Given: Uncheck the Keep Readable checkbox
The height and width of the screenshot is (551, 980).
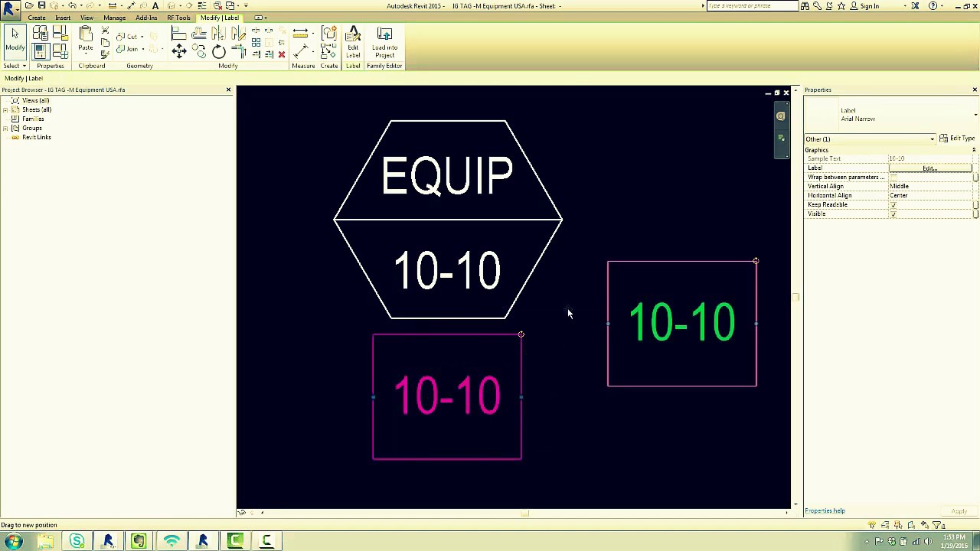Looking at the screenshot, I should (x=893, y=205).
